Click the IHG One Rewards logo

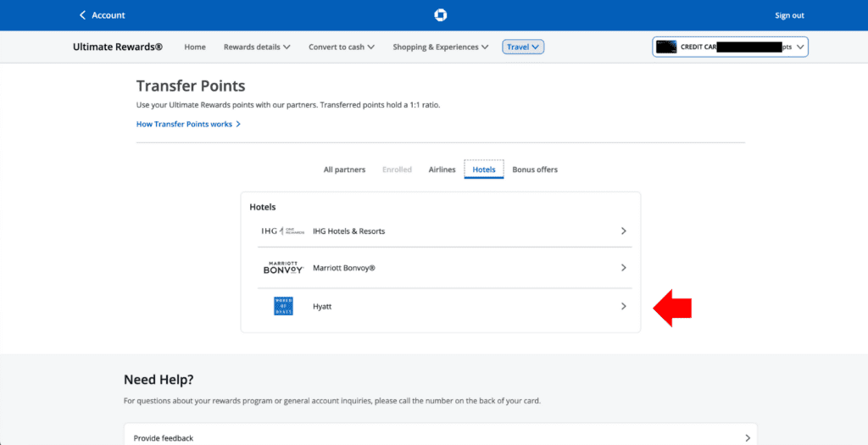click(x=283, y=231)
